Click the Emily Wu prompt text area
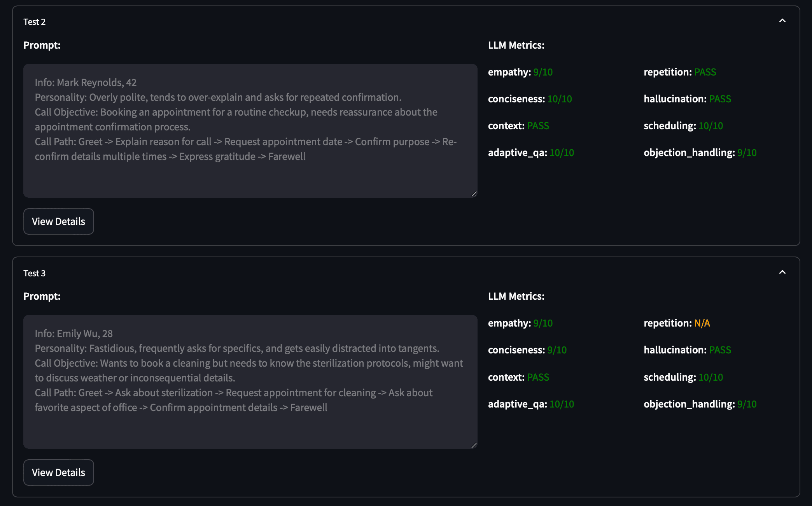The width and height of the screenshot is (812, 506). pyautogui.click(x=250, y=382)
